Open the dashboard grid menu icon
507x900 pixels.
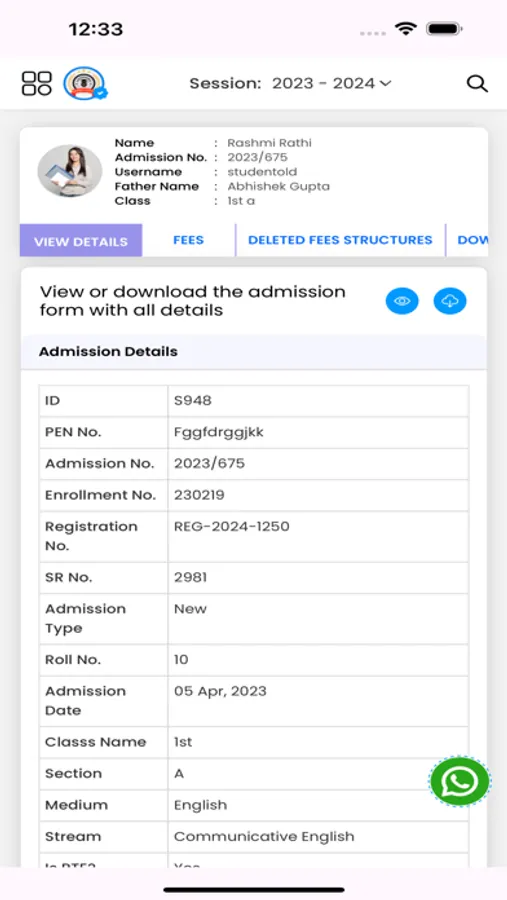click(37, 83)
